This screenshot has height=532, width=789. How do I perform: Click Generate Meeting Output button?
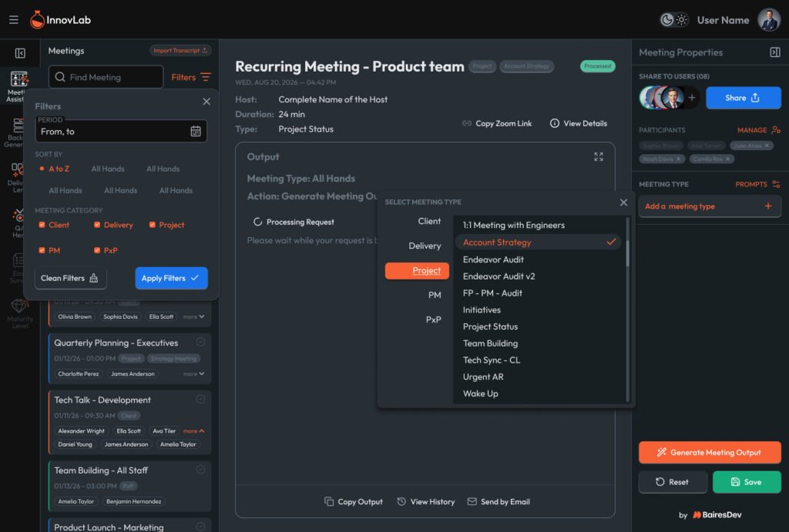tap(710, 453)
